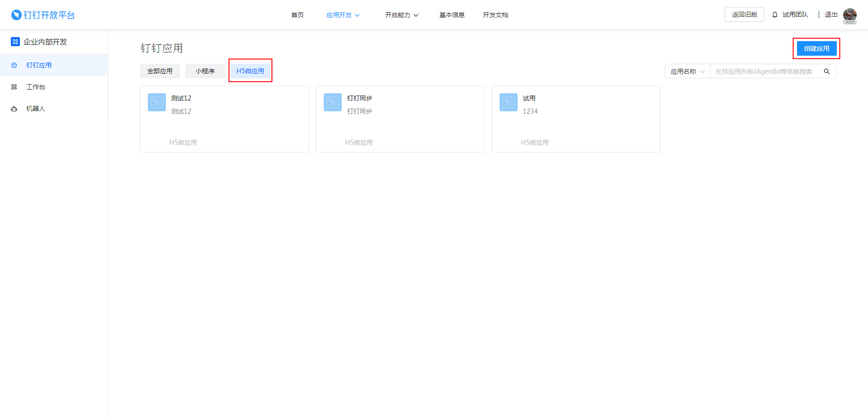Click the 机器人 robot icon in sidebar
This screenshot has width=868, height=419.
(x=14, y=109)
